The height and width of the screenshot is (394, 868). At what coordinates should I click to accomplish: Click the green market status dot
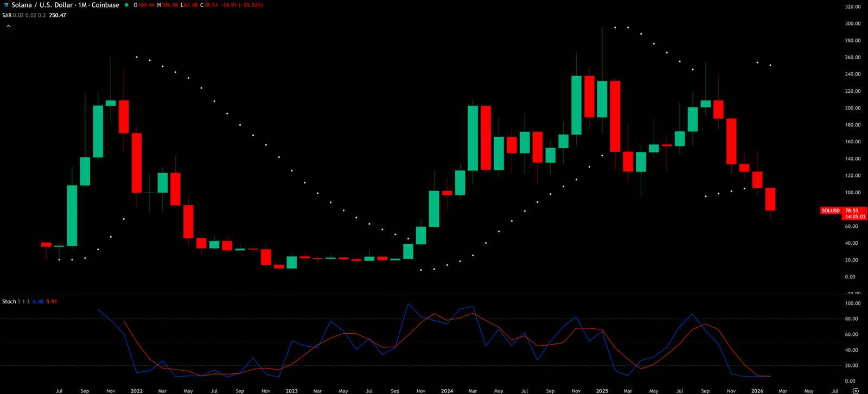pos(126,5)
